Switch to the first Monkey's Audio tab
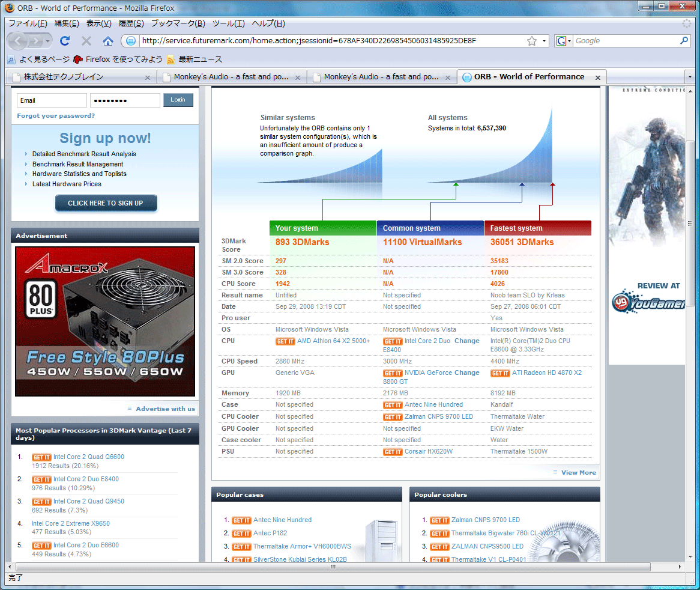The width and height of the screenshot is (700, 590). point(231,78)
